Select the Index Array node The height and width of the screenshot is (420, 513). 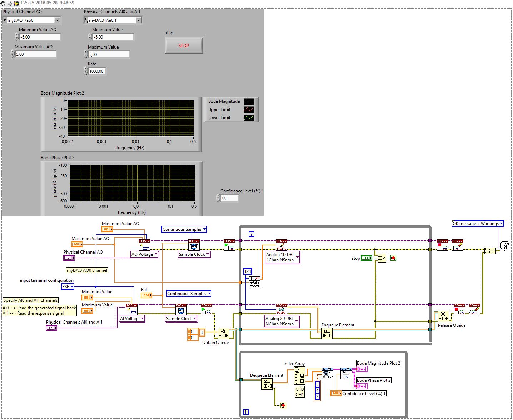tap(300, 376)
